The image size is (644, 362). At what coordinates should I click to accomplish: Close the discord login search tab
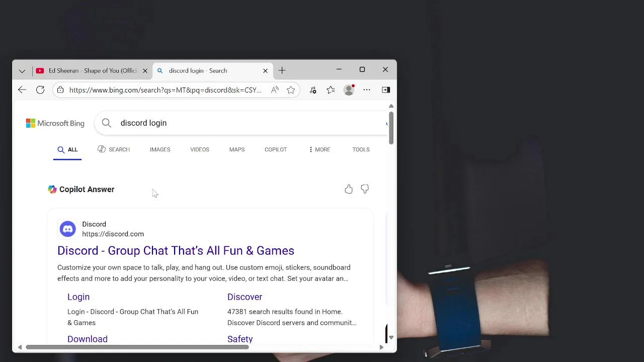point(265,71)
